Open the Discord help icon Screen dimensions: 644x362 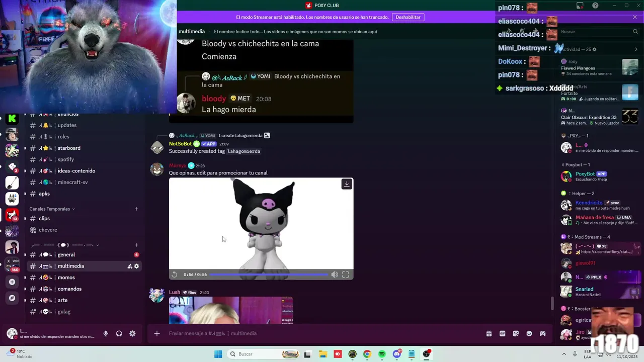coord(595,6)
